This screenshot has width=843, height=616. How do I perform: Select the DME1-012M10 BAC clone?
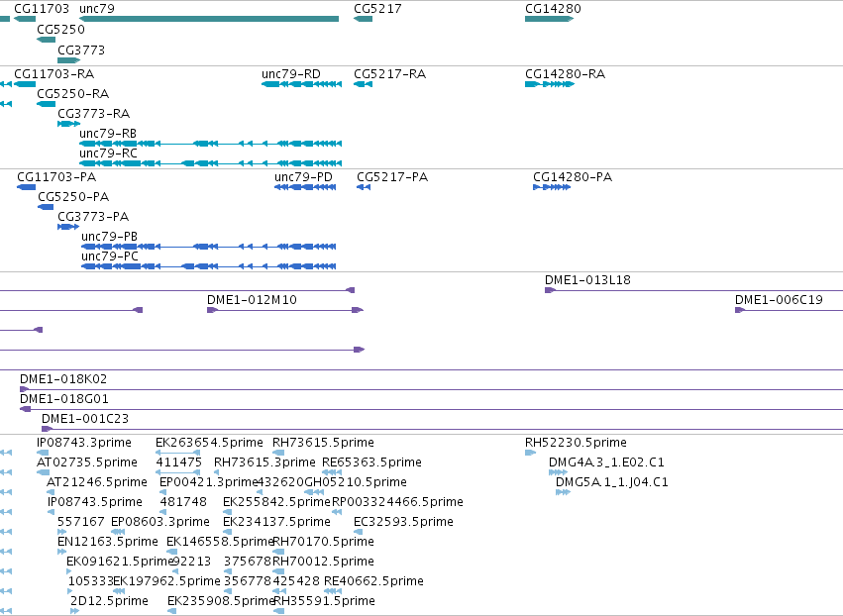pyautogui.click(x=285, y=310)
